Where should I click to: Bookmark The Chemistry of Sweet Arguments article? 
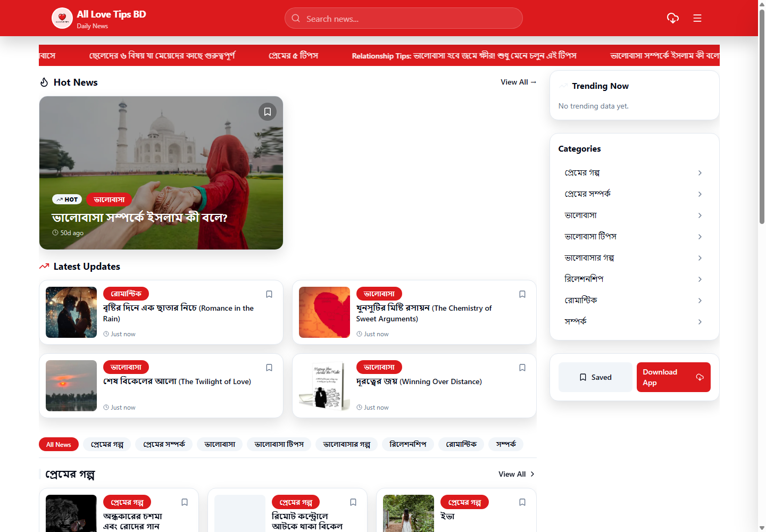(522, 294)
